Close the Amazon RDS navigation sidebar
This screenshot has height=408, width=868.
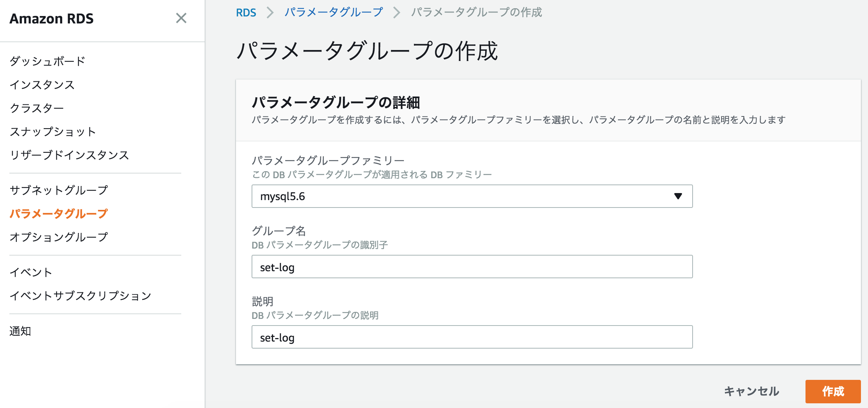[x=182, y=18]
